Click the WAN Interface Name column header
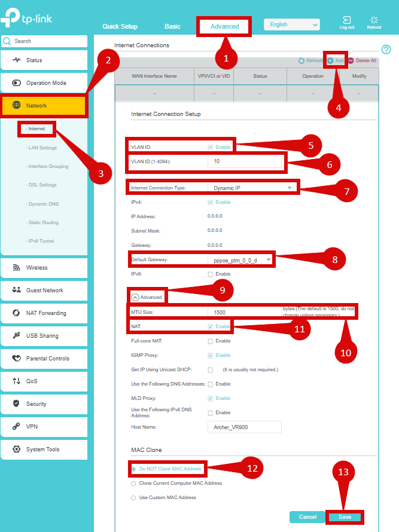This screenshot has width=399, height=532. 154,76
